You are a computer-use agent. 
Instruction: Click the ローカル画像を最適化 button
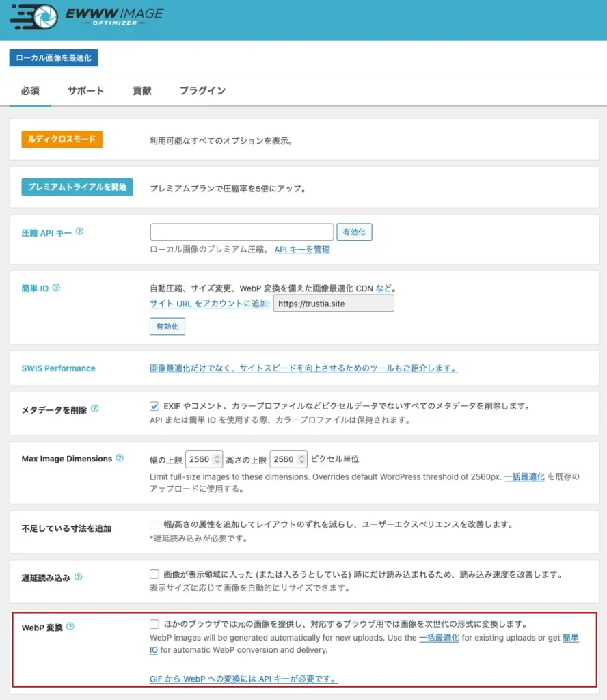coord(53,58)
